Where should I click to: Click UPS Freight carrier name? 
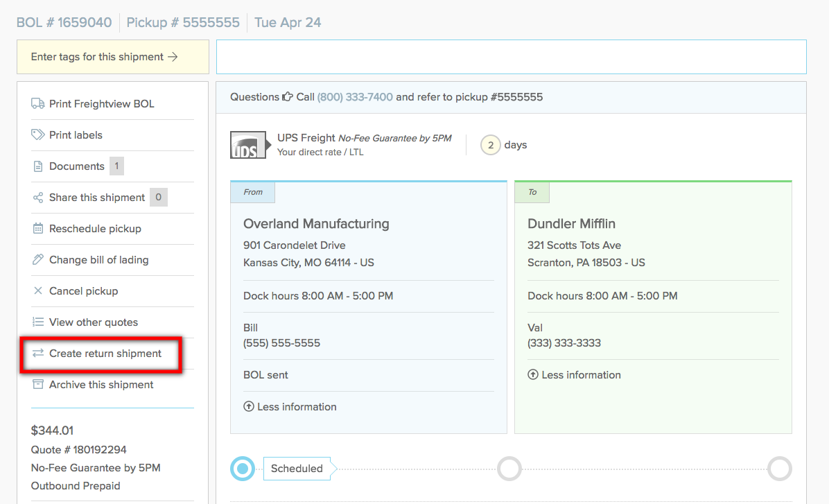point(306,138)
